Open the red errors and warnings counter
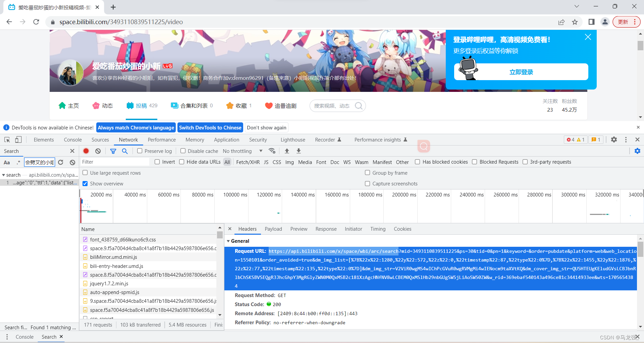 576,140
